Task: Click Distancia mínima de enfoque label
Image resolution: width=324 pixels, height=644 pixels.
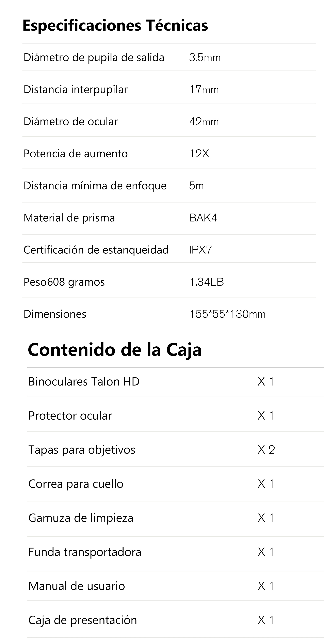Action: 95,186
